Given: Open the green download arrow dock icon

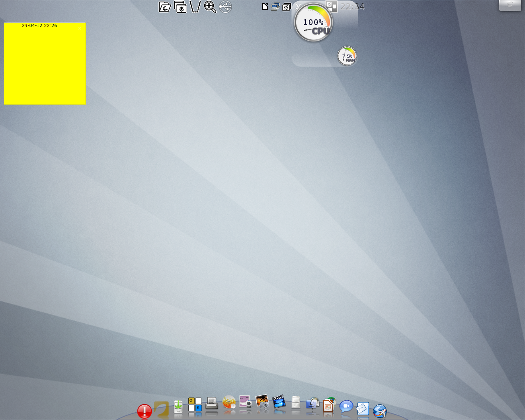Looking at the screenshot, I should coord(178,407).
